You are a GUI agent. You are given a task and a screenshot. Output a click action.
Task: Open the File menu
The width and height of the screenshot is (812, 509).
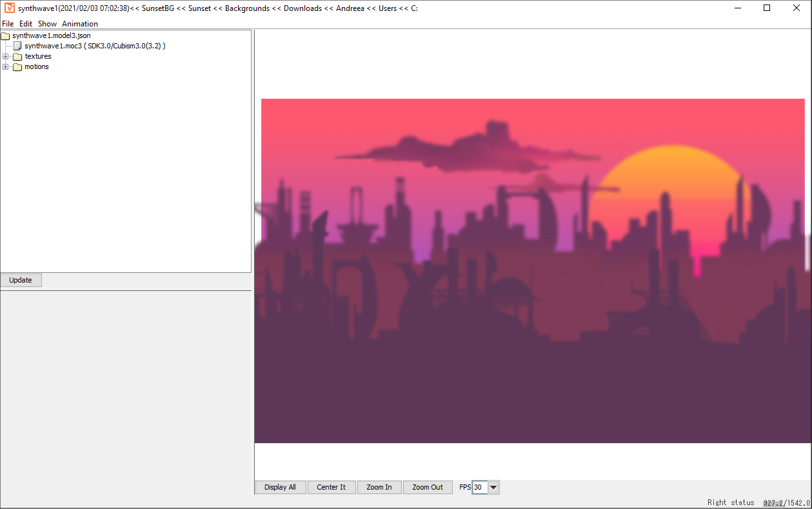pos(8,24)
